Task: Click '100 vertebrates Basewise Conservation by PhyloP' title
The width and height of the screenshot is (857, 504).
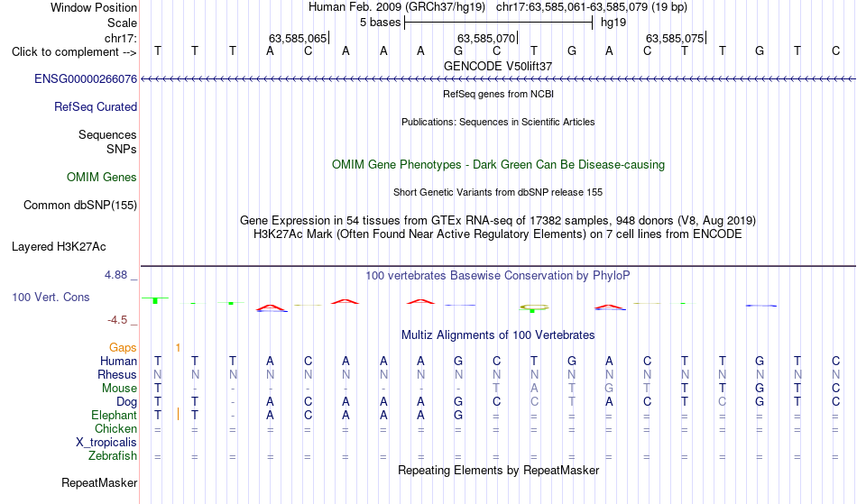Action: click(498, 275)
